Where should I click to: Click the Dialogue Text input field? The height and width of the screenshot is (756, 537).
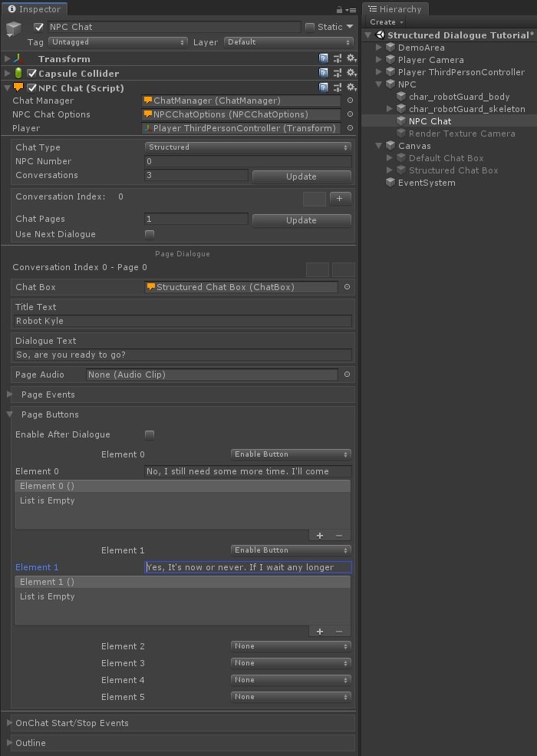point(183,355)
